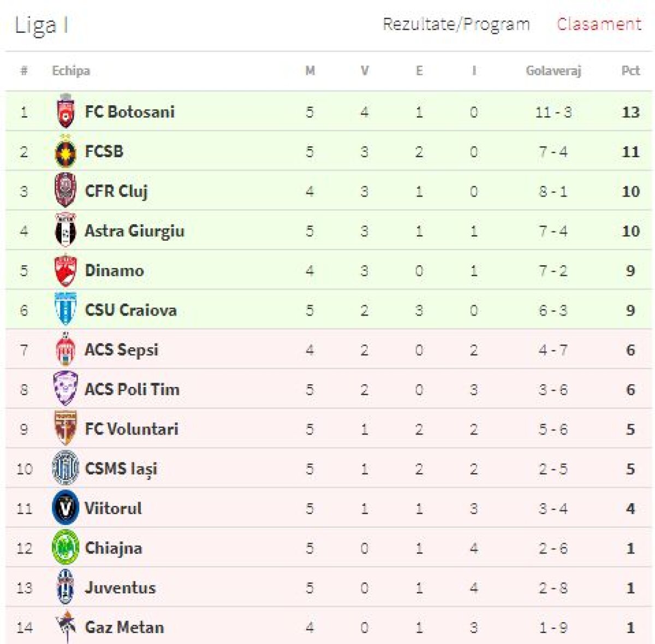Click the Echipa column header

tap(71, 70)
